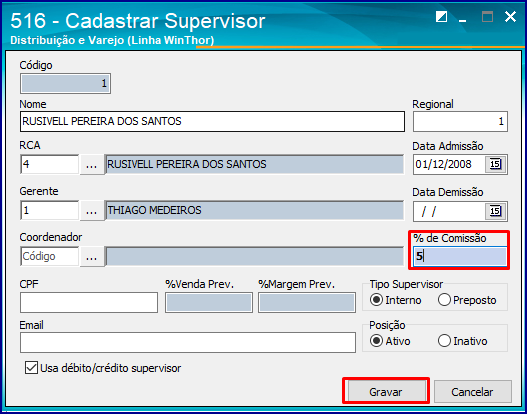Click the CPF input field

[89, 302]
